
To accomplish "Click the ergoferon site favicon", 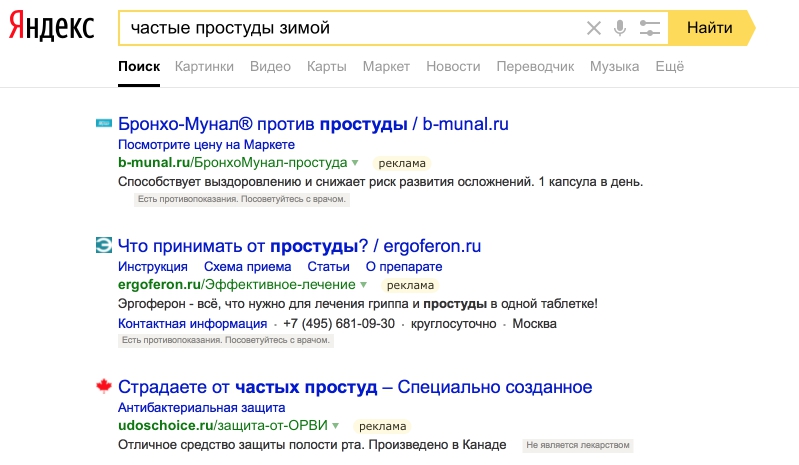I will pyautogui.click(x=103, y=245).
